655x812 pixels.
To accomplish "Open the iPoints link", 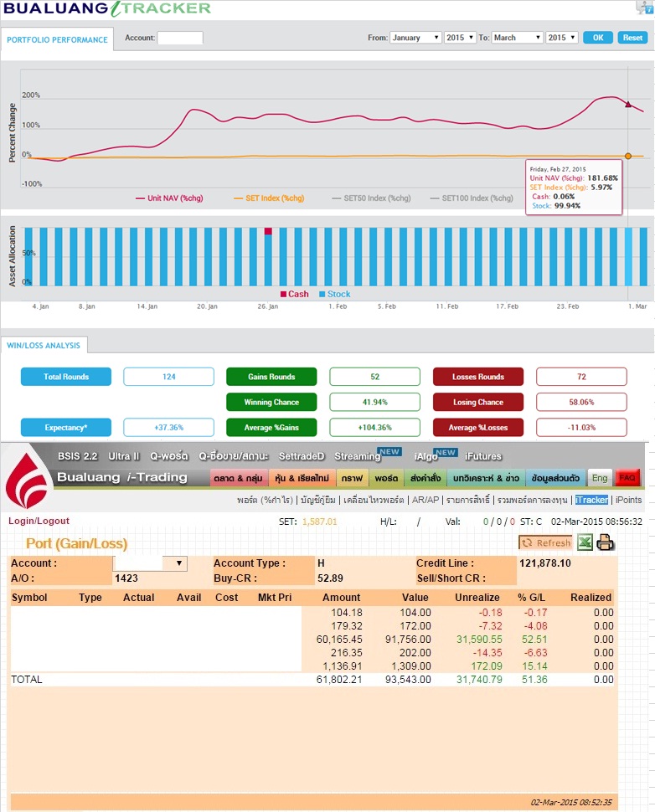I will coord(628,500).
